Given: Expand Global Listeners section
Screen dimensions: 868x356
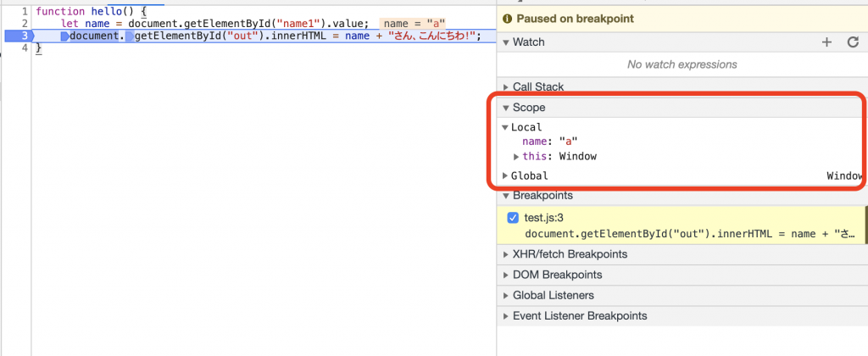Looking at the screenshot, I should click(x=505, y=296).
